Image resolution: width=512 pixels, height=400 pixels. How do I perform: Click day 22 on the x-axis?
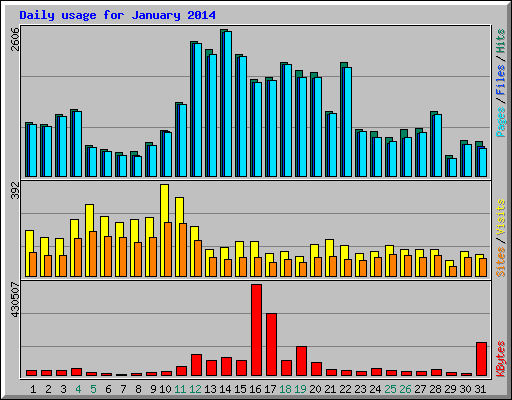point(345,389)
